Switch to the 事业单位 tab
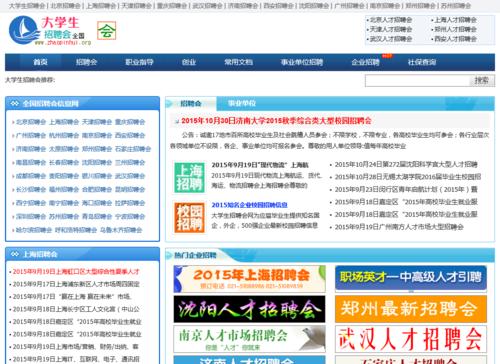This screenshot has width=500, height=364. 242,103
